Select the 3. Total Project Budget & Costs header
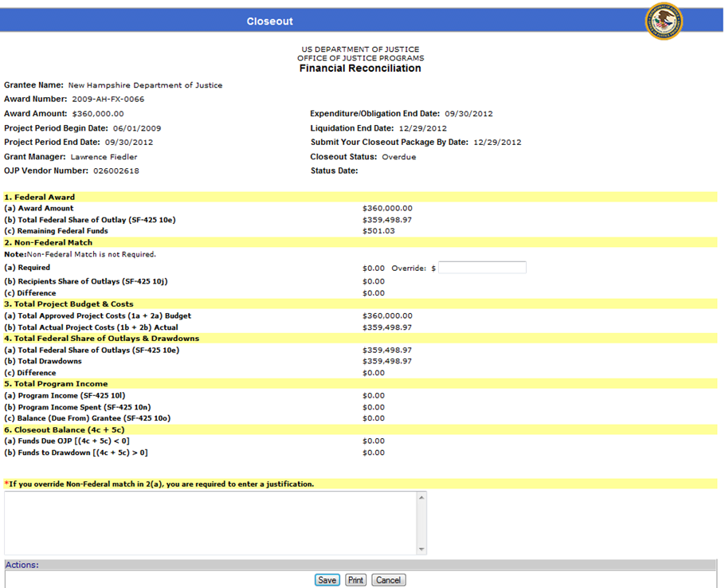725x588 pixels. [69, 304]
